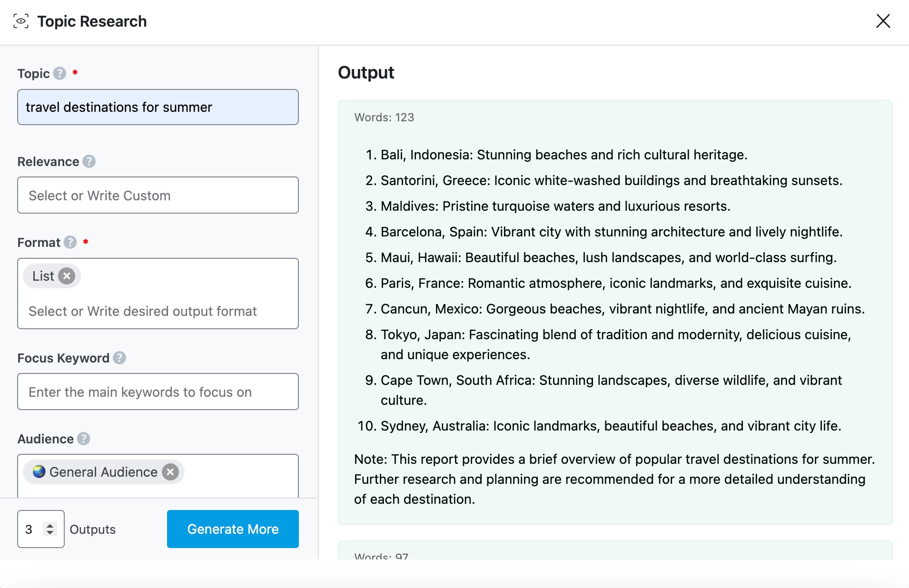Open the Relevance select or write field

158,195
